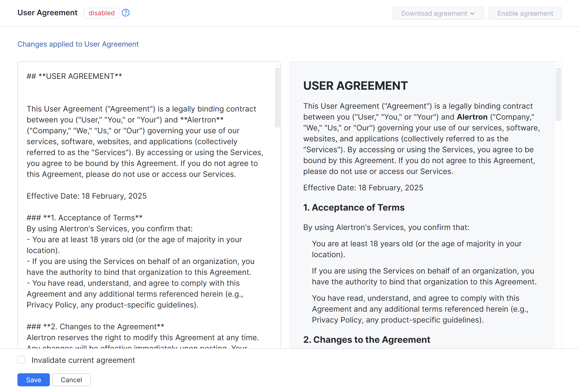Click the Acceptance of Terms markdown heading
579x392 pixels.
point(84,217)
